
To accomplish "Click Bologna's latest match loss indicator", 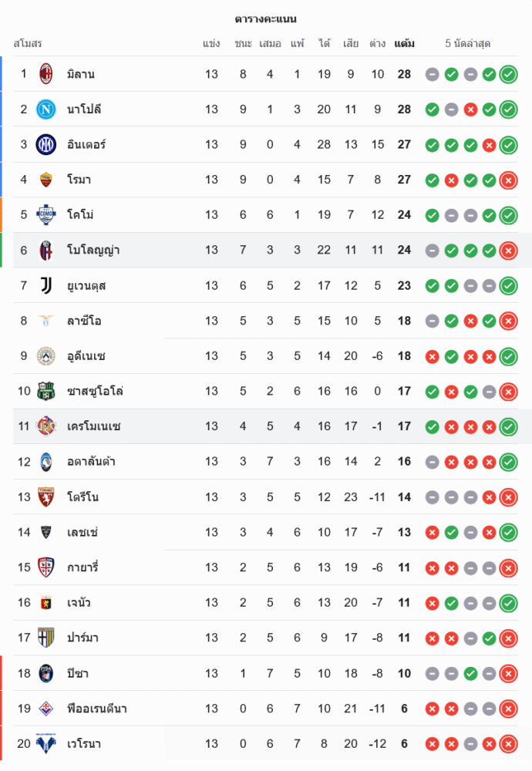I will (508, 251).
